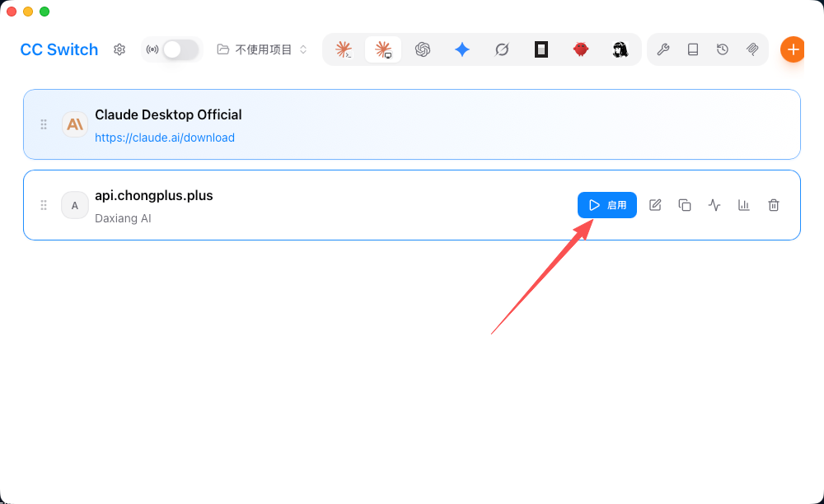Open the https://claude.ai/download link

(165, 138)
